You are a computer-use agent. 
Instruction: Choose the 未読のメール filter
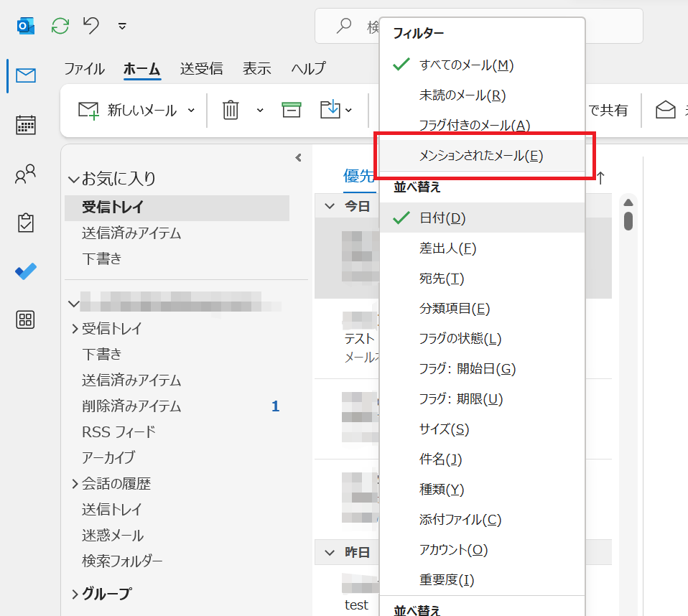462,95
